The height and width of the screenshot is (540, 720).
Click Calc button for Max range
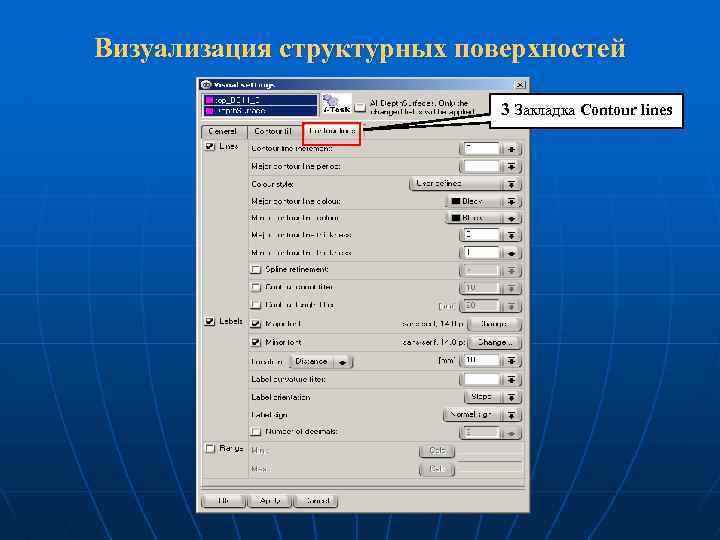click(x=437, y=469)
